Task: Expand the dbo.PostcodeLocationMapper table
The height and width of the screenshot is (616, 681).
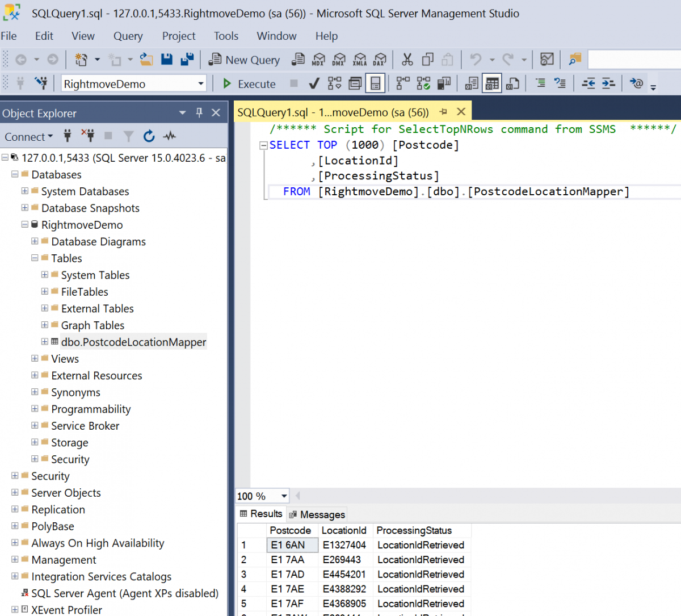Action: (44, 342)
